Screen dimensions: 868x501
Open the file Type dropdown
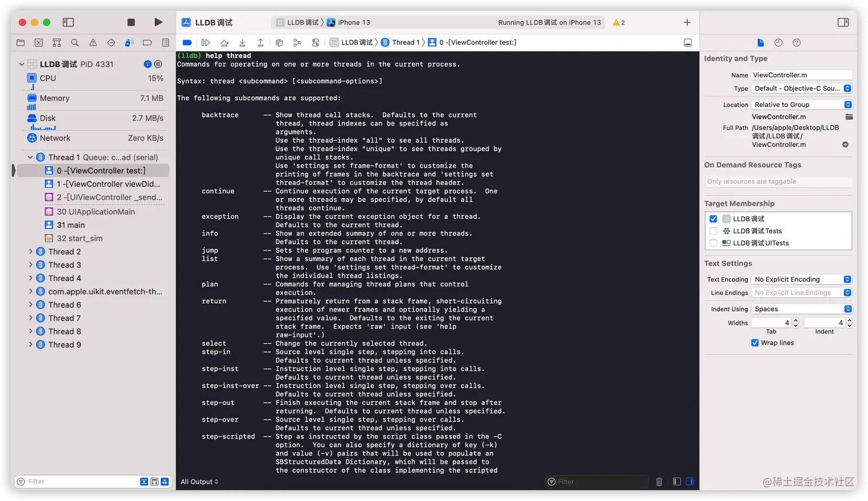click(802, 88)
